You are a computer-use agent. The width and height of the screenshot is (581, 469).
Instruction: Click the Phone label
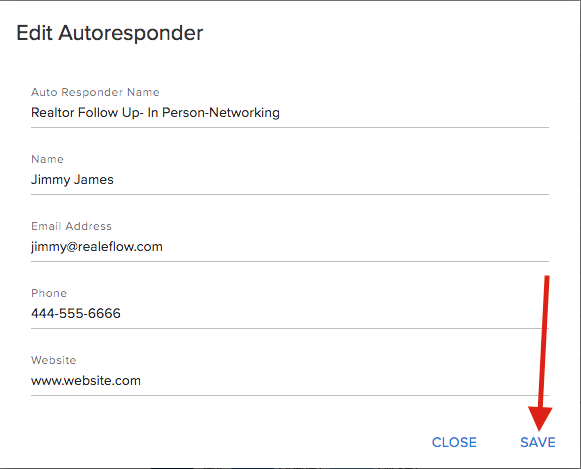[x=49, y=293]
